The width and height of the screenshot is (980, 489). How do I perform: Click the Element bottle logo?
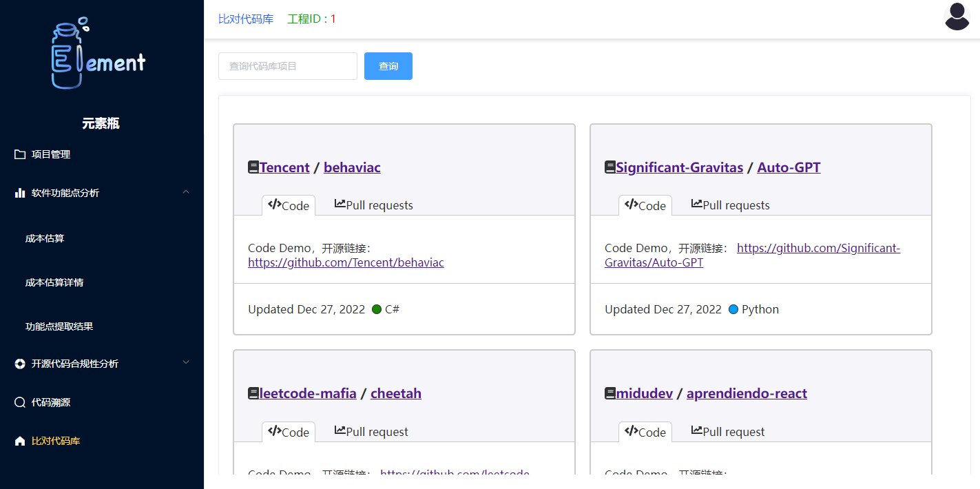tap(98, 55)
